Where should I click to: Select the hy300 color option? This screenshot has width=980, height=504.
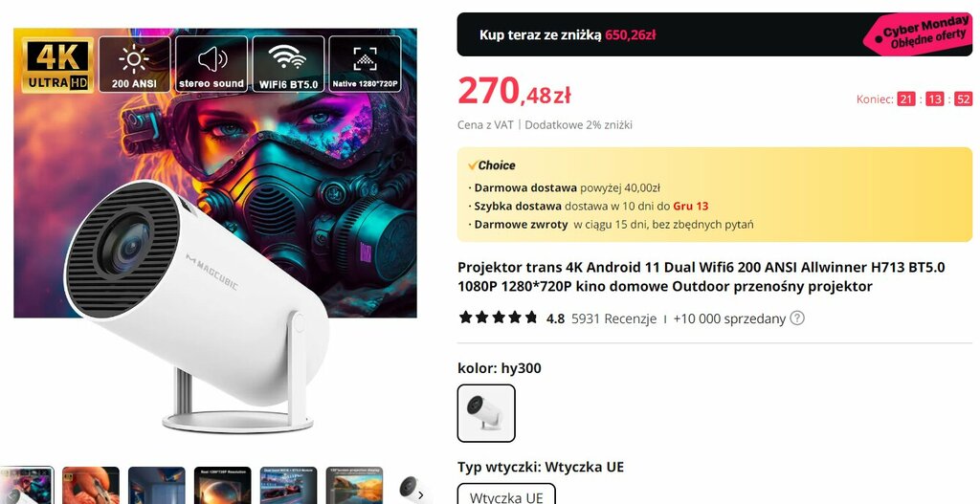[x=486, y=413]
